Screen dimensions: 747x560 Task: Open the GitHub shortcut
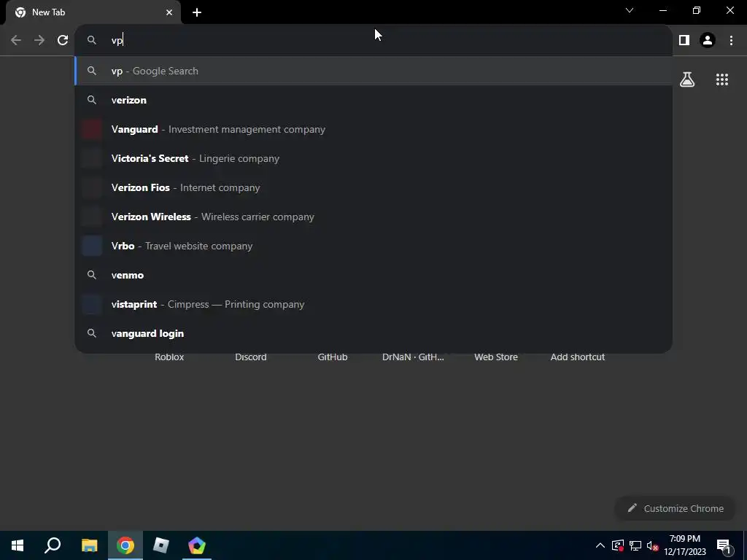pyautogui.click(x=333, y=357)
